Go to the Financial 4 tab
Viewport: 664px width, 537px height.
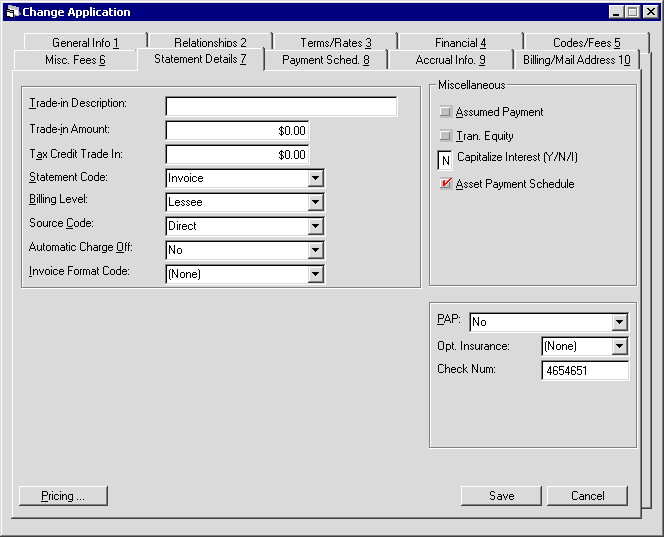[460, 42]
